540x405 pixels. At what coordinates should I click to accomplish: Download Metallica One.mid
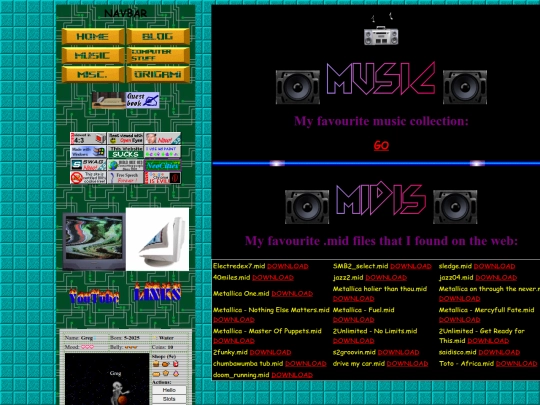point(292,294)
